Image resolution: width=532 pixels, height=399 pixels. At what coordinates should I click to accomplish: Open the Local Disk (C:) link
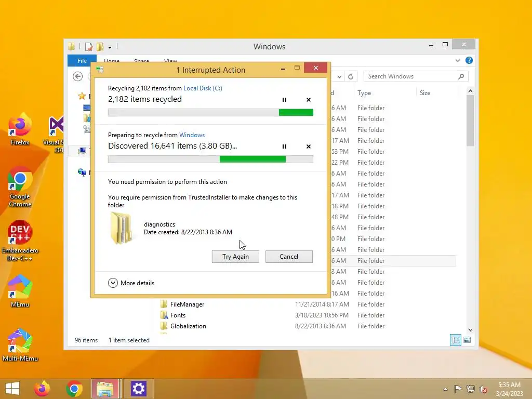click(x=203, y=88)
